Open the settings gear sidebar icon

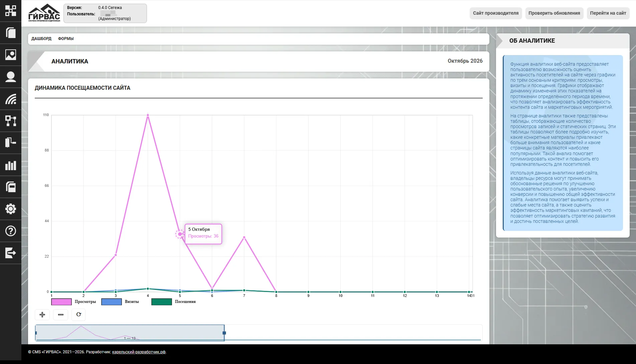pos(11,209)
